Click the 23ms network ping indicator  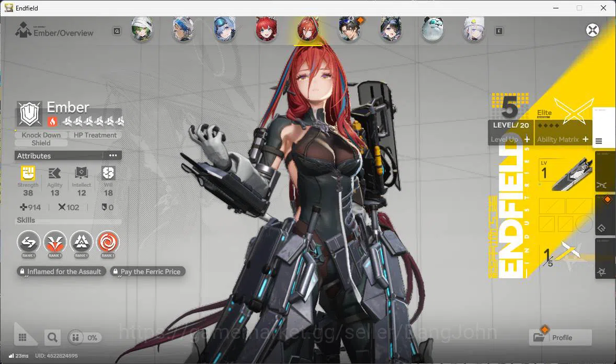click(18, 356)
